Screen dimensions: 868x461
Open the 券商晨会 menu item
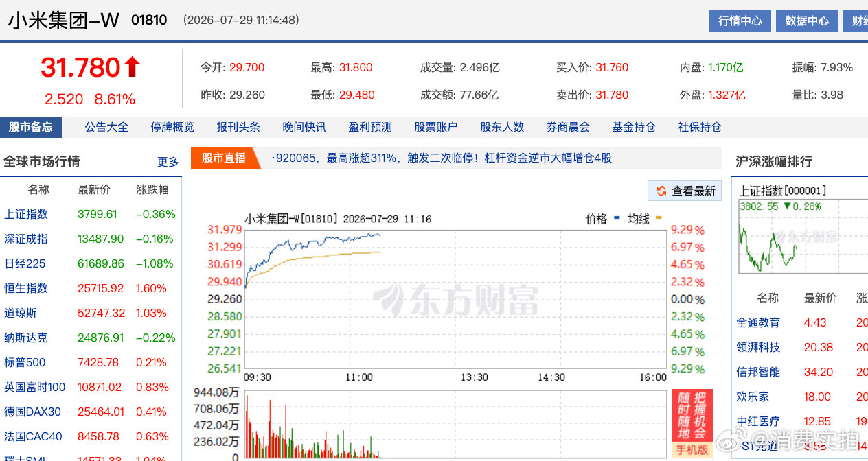568,127
